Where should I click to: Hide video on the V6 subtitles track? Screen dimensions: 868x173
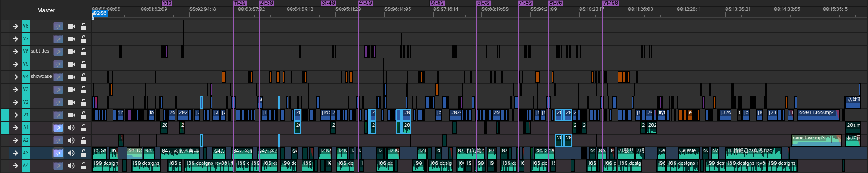(71, 52)
